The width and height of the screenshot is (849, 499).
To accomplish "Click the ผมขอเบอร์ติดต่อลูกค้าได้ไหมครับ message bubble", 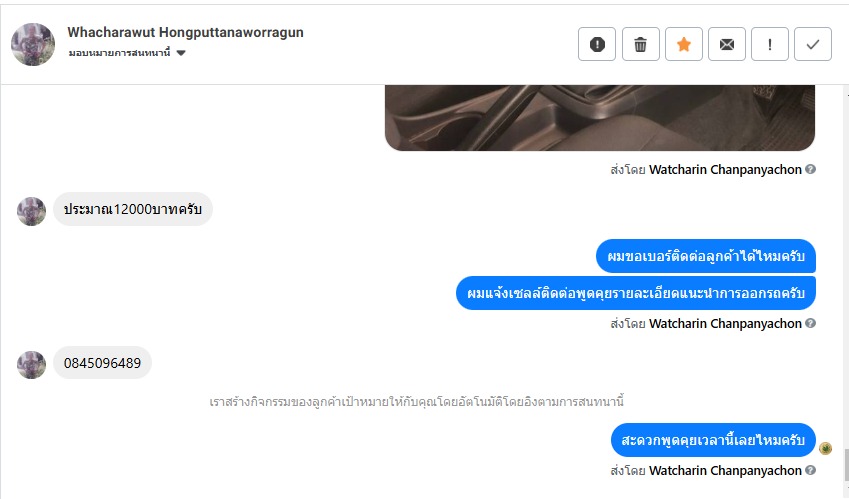I will (706, 256).
